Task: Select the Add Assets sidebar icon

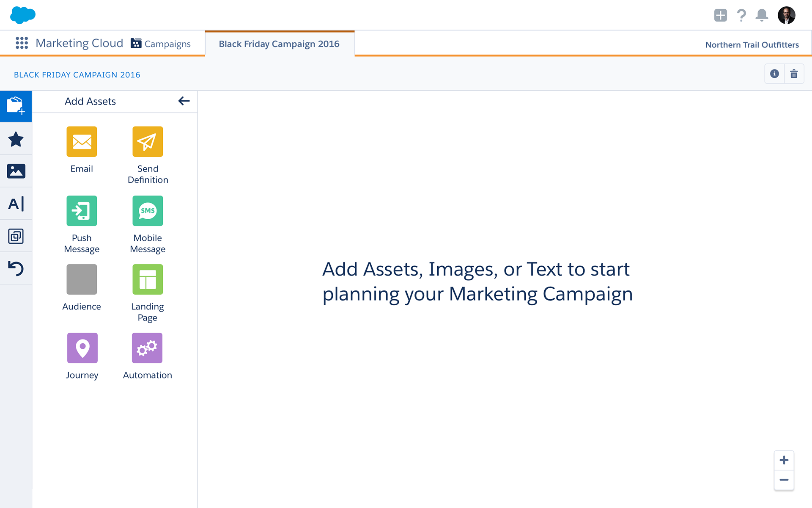Action: coord(16,106)
